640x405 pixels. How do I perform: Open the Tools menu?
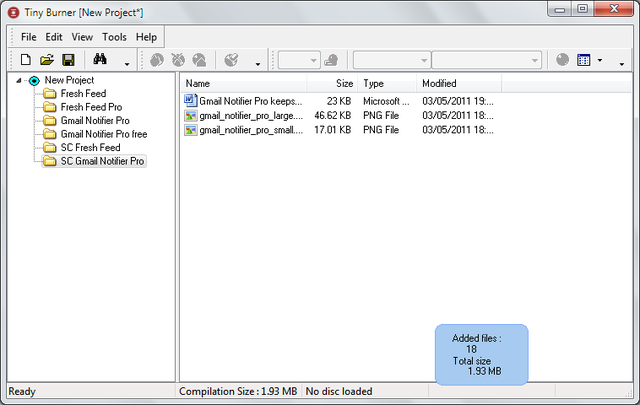point(114,37)
